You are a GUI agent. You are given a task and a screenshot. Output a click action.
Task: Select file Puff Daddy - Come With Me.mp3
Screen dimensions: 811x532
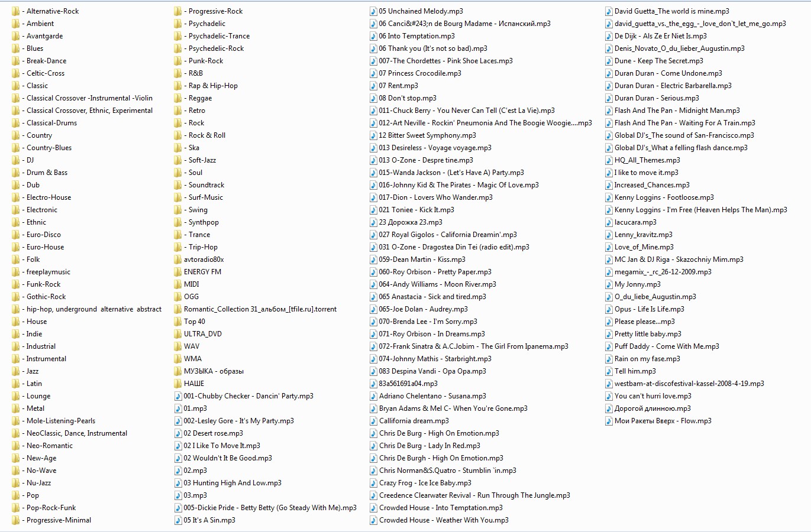pyautogui.click(x=667, y=346)
